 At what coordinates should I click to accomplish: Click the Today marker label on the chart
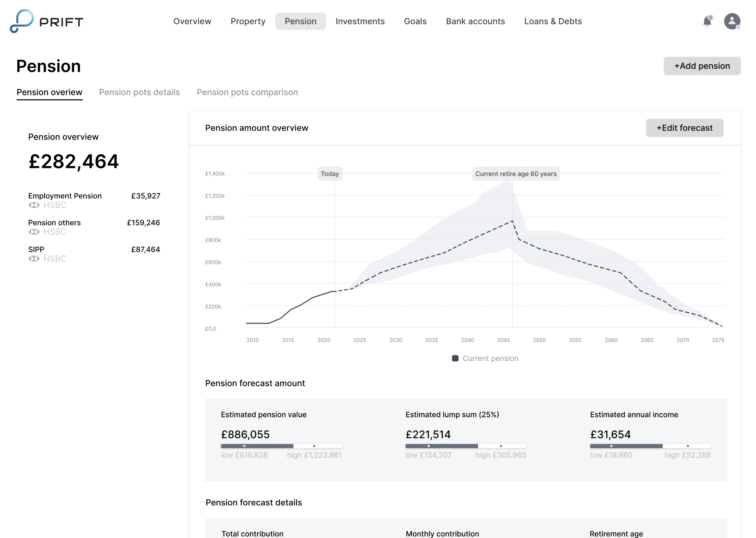[330, 173]
